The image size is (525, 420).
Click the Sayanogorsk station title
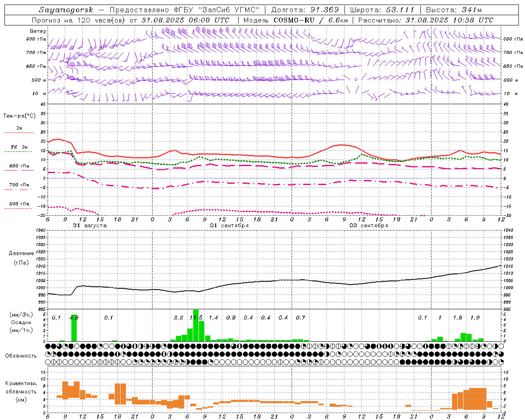pyautogui.click(x=66, y=10)
